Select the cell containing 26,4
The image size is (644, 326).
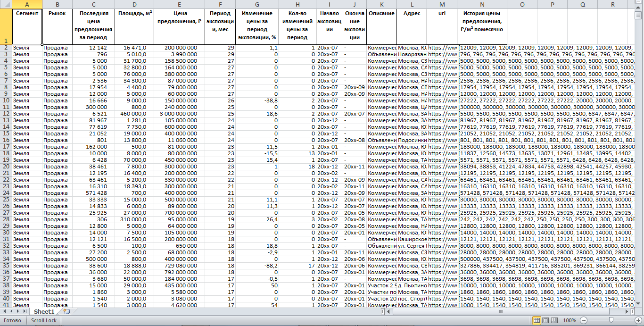pos(257,219)
